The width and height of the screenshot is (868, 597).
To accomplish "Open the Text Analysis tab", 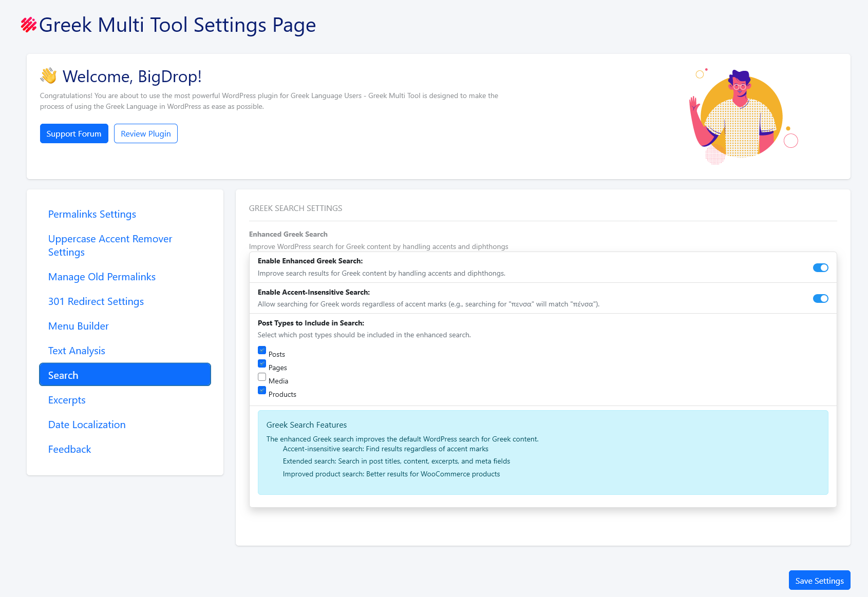I will 77,351.
